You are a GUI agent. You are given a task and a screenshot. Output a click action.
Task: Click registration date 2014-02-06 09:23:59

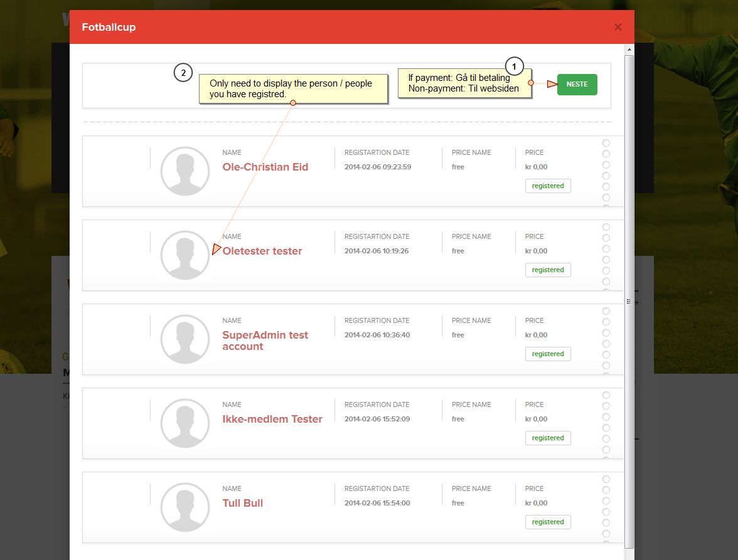tap(378, 167)
